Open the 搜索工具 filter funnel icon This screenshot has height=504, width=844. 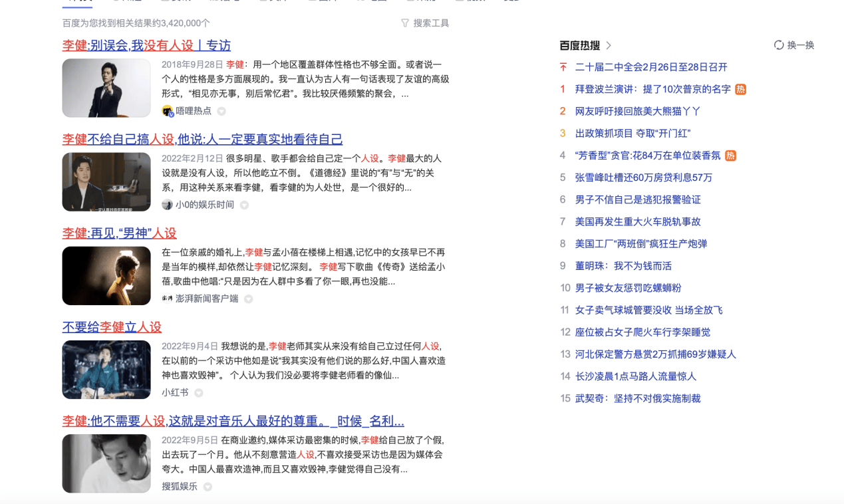pos(405,23)
